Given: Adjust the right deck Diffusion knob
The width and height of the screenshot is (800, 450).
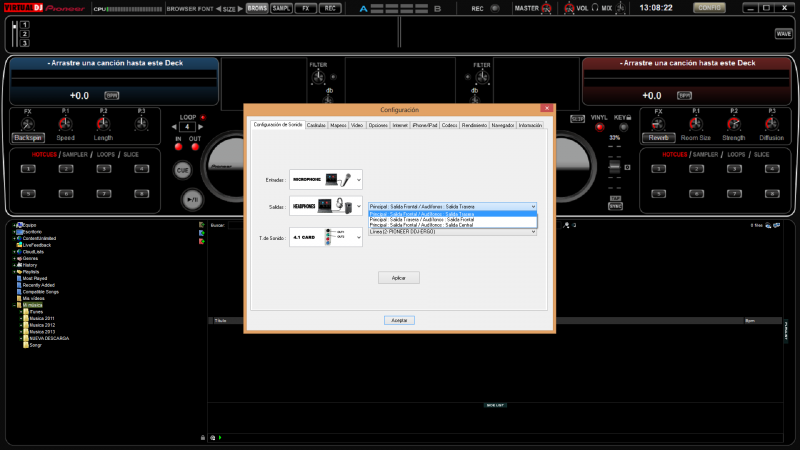Looking at the screenshot, I should [771, 123].
